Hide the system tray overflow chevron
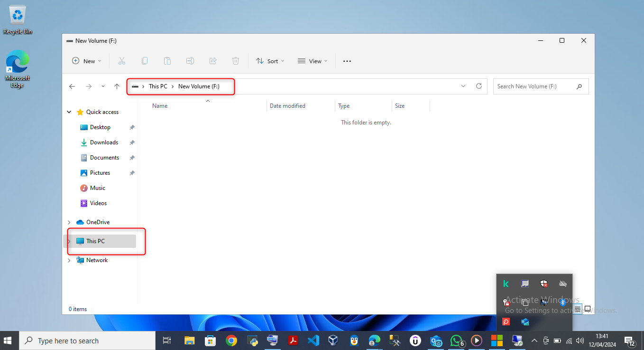Screen dimensions: 644x350 pos(534,341)
